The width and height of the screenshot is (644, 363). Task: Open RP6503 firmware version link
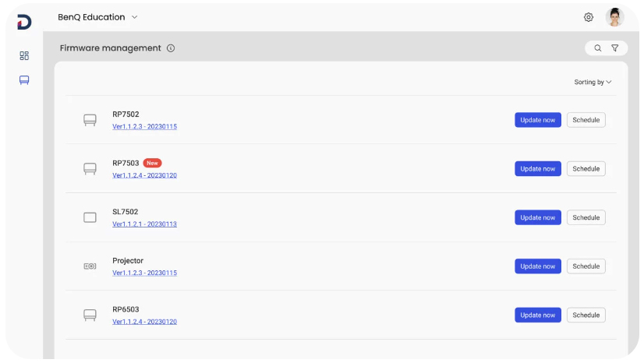pos(144,322)
